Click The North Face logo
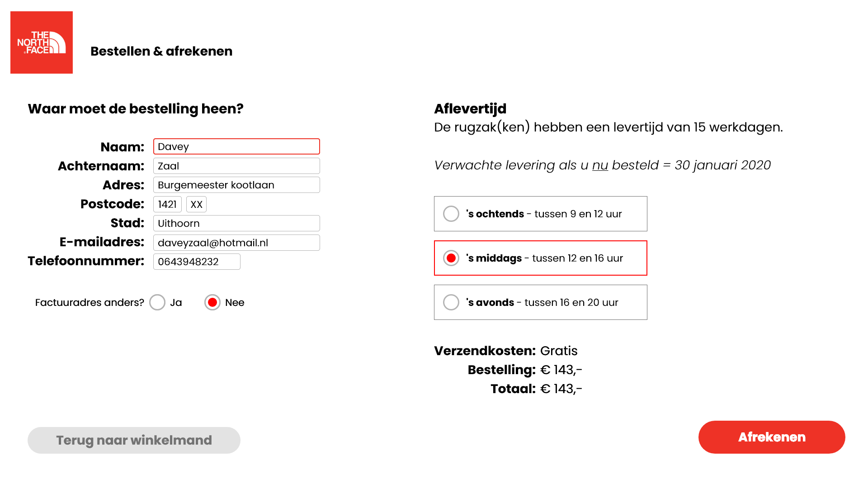Screen dimensions: 868x488 (x=42, y=42)
